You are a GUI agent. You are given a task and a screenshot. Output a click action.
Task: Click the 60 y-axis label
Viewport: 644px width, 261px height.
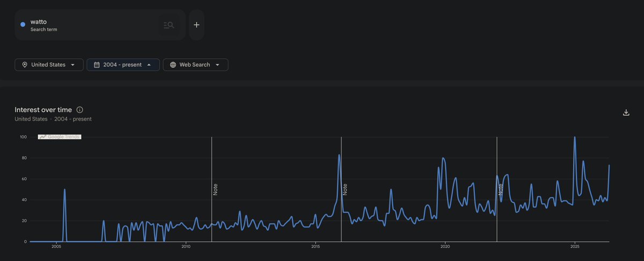click(x=25, y=179)
